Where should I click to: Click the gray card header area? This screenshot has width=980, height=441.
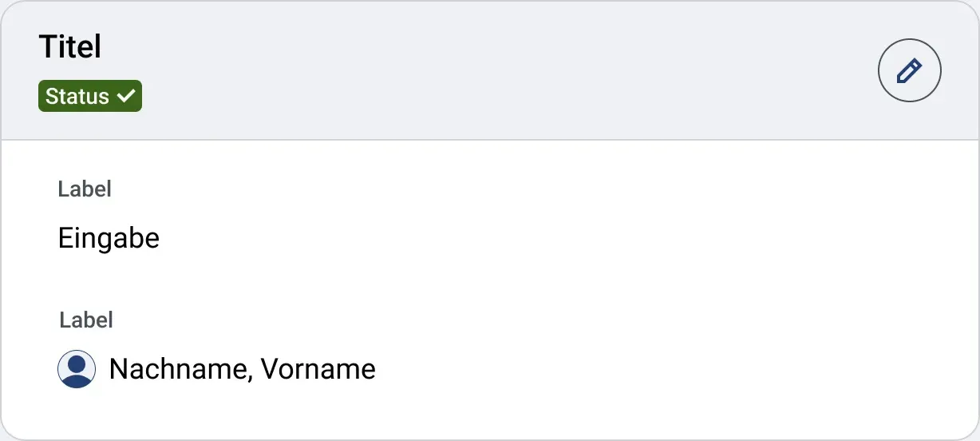tap(490, 70)
